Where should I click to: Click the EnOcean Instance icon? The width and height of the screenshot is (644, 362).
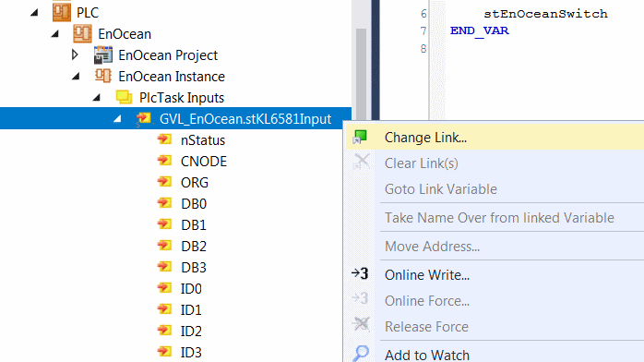pos(102,76)
